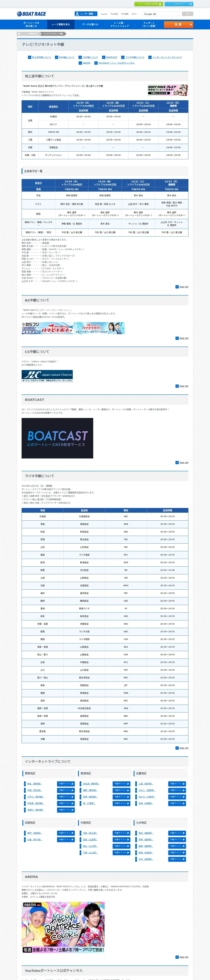Switch language to 한국어
This screenshot has height=980, width=210.
pyautogui.click(x=134, y=14)
